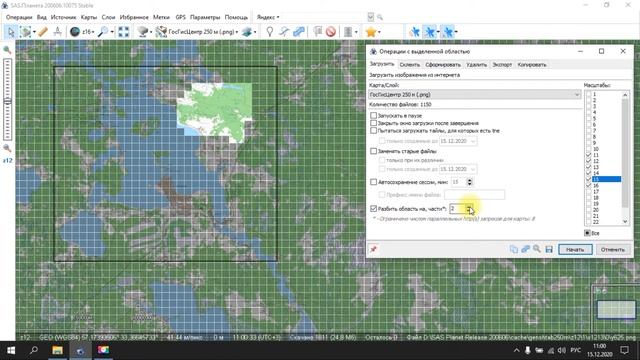Expand the selection tool dropdown arrow

[x=34, y=32]
